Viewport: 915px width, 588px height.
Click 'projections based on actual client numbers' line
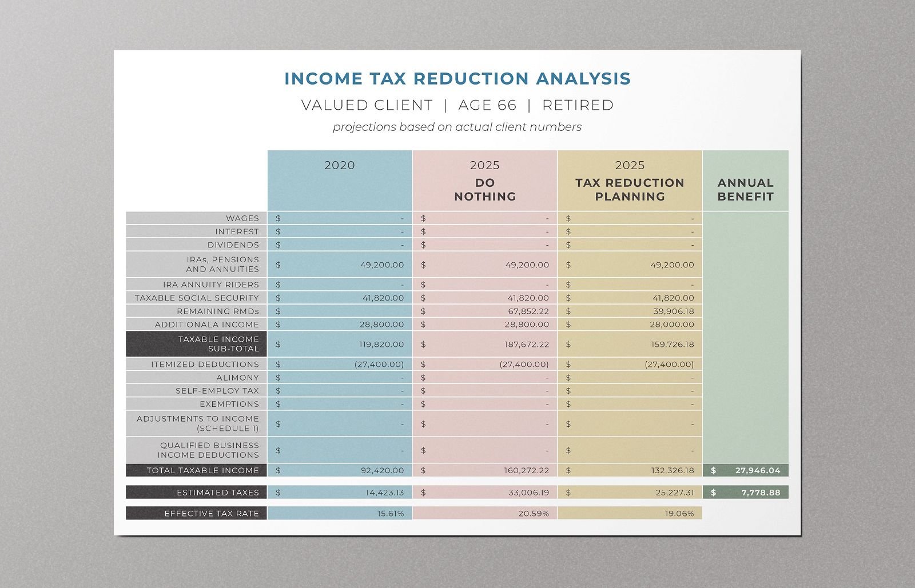point(457,127)
